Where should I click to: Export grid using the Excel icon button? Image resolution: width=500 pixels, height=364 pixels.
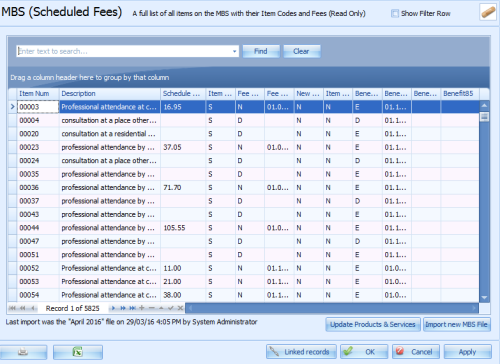78,352
